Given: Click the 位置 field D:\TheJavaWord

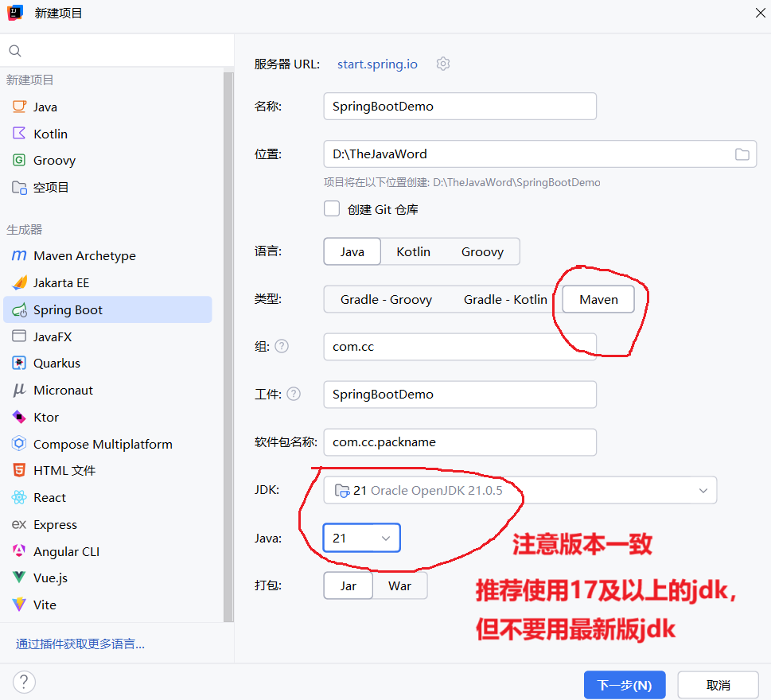Looking at the screenshot, I should [540, 154].
